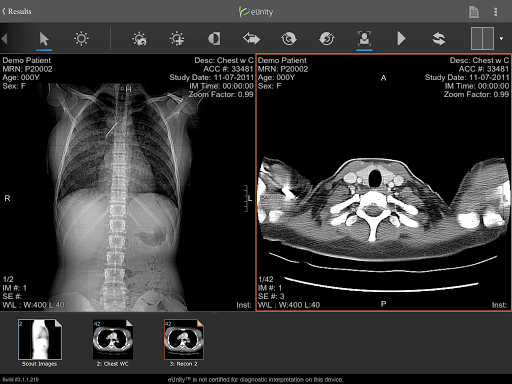
Task: Open the report document icon
Action: click(474, 12)
